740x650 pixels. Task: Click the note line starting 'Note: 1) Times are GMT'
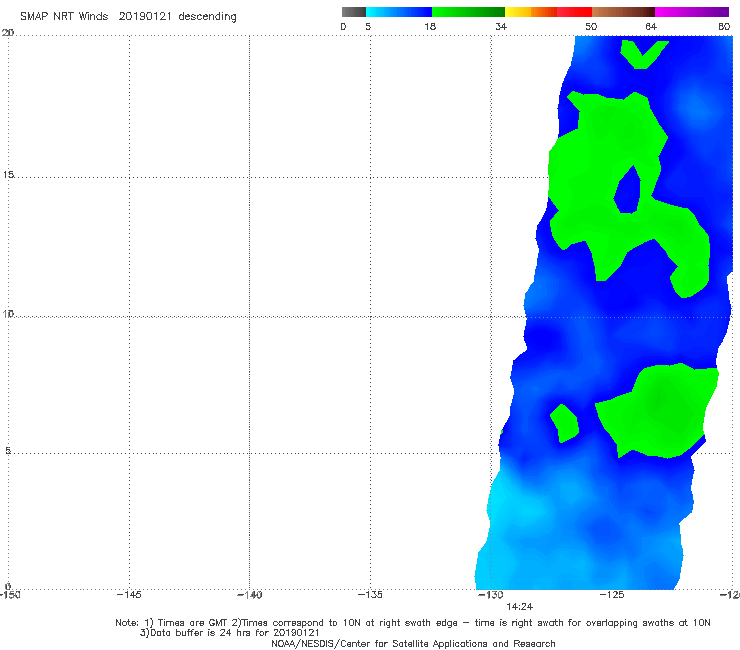[x=413, y=623]
